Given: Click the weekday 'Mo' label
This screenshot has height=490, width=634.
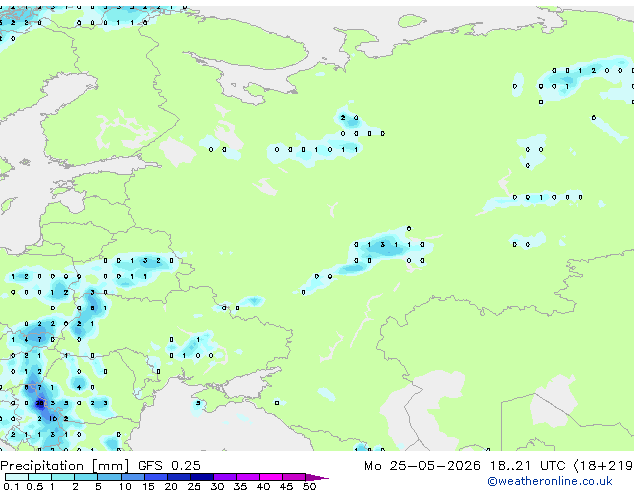Looking at the screenshot, I should pyautogui.click(x=372, y=466).
